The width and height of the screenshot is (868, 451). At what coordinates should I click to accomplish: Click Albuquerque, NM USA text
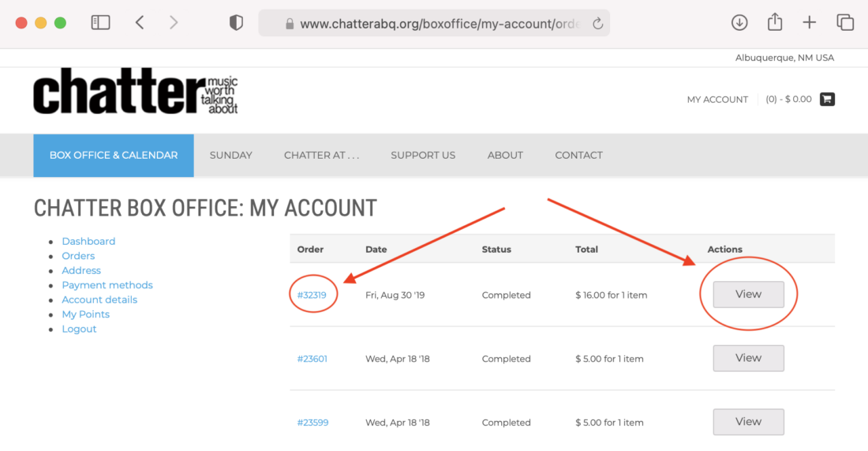point(784,58)
